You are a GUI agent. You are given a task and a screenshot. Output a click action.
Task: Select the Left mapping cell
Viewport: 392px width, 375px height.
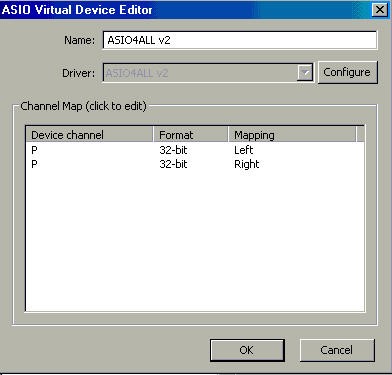tap(244, 150)
